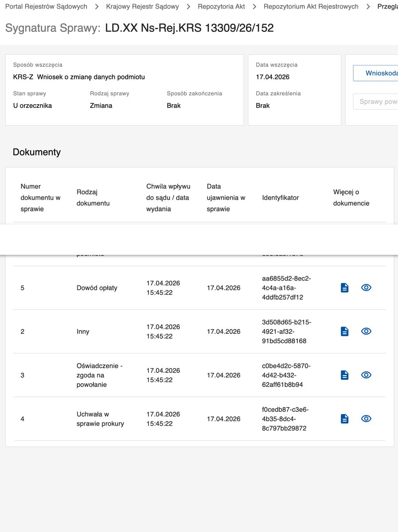Open document details icon for Dowód opłaty row
The height and width of the screenshot is (532, 398).
(344, 288)
